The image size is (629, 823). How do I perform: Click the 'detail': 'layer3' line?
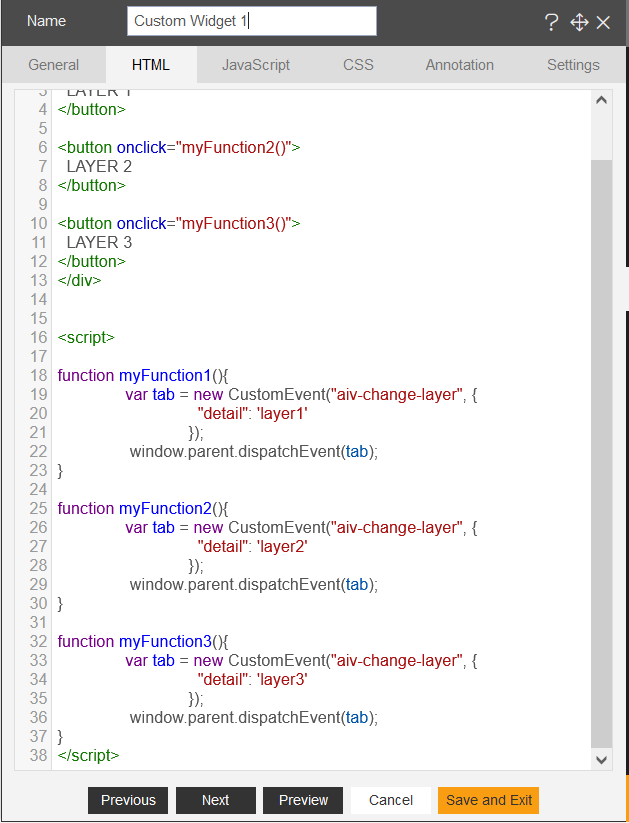point(253,679)
